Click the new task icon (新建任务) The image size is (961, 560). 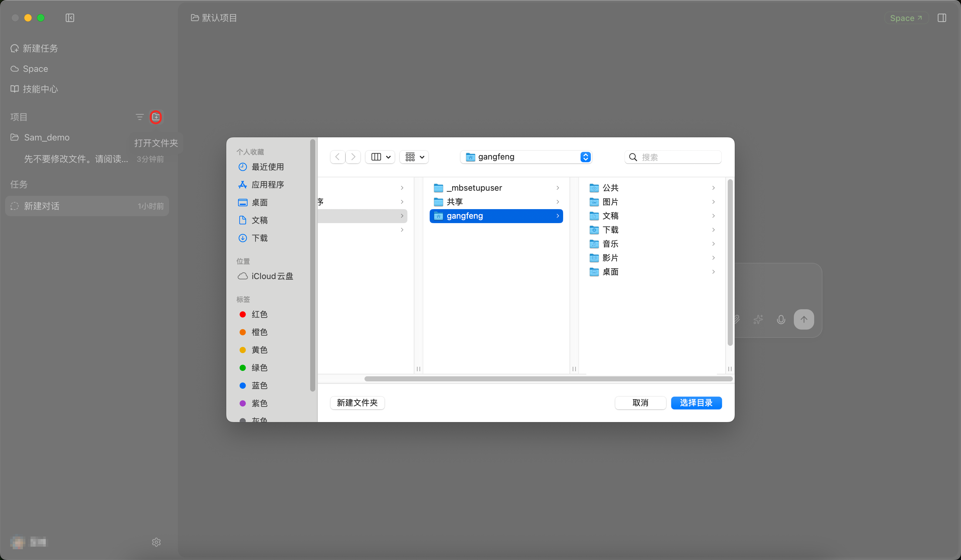15,48
